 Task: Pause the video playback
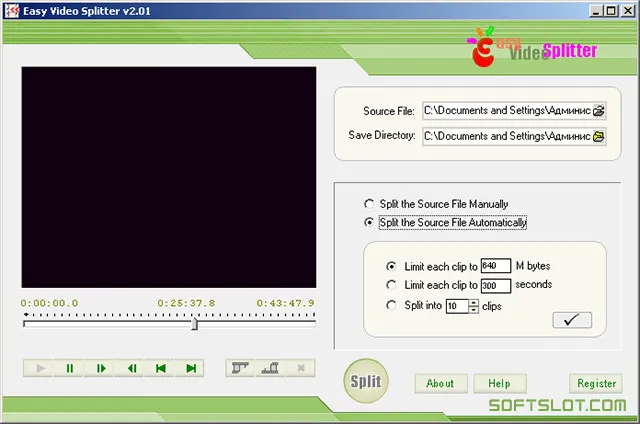coord(69,369)
